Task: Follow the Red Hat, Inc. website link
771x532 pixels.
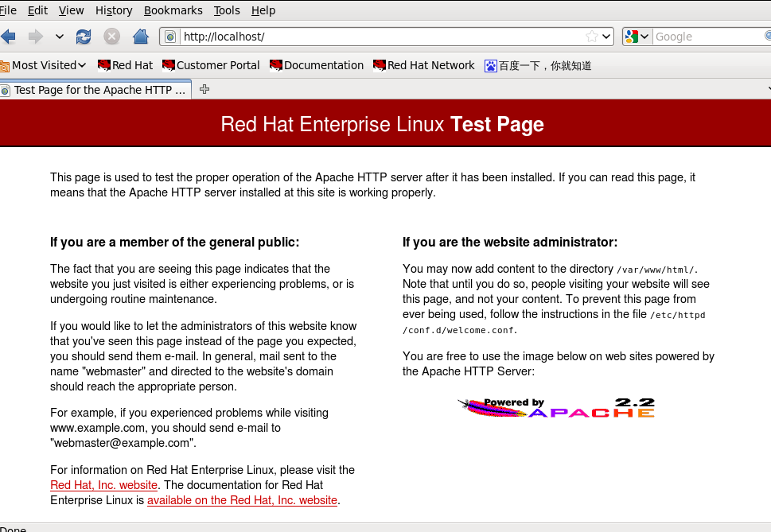Action: coord(103,485)
